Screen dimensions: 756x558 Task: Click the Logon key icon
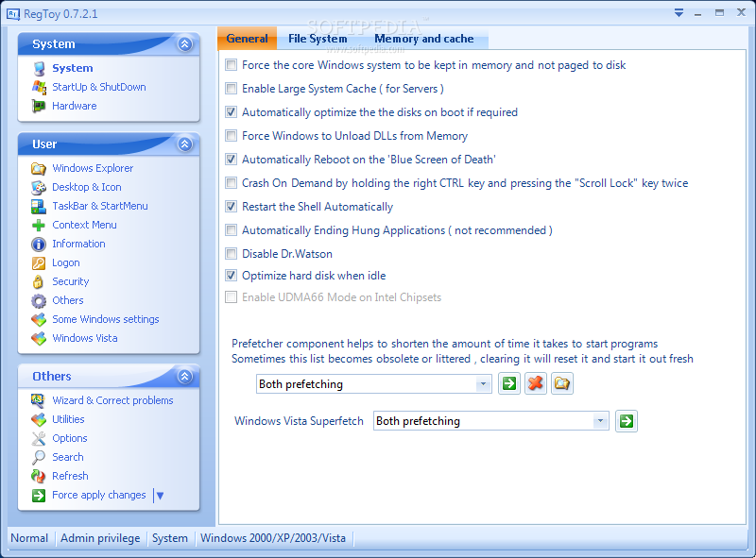point(39,263)
